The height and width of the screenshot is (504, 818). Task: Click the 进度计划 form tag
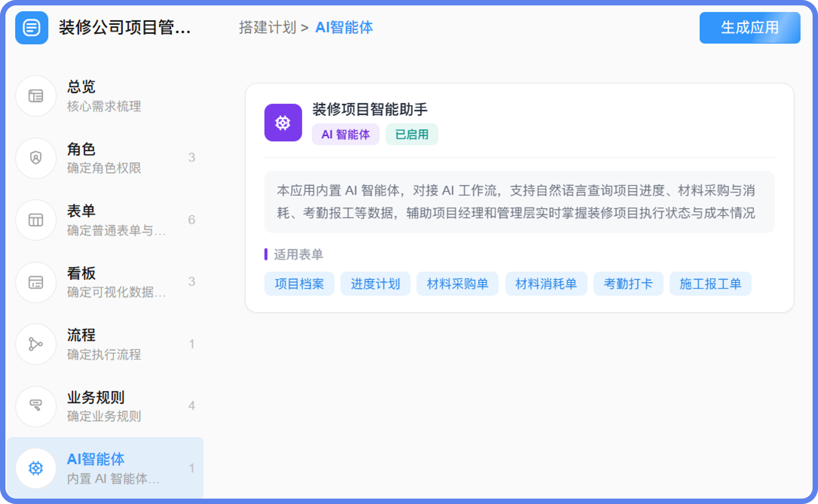pyautogui.click(x=375, y=284)
